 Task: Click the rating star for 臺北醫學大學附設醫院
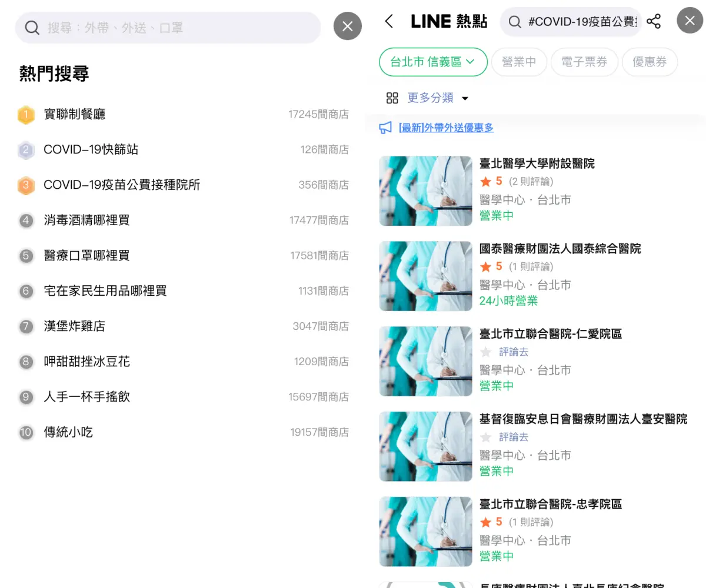485,181
